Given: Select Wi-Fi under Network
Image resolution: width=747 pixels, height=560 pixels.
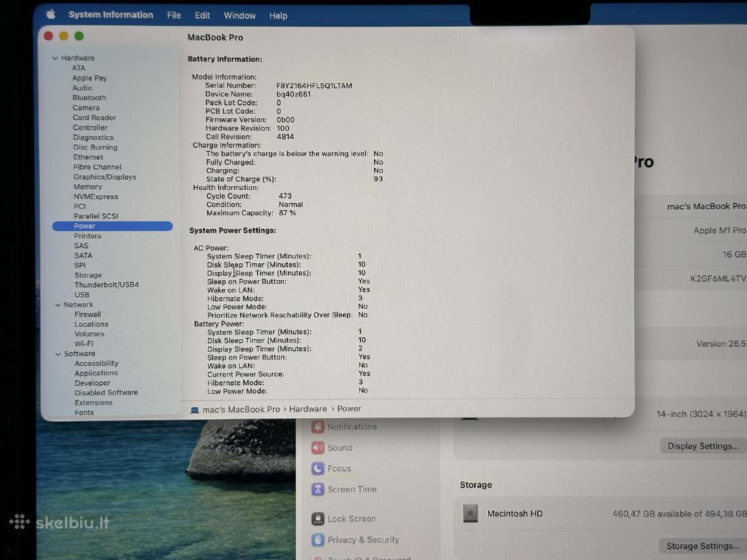Looking at the screenshot, I should click(84, 344).
